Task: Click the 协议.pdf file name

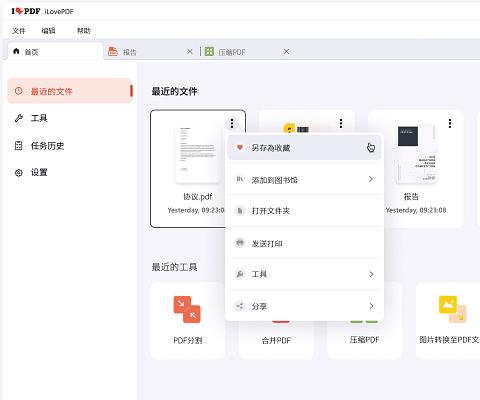Action: (198, 197)
